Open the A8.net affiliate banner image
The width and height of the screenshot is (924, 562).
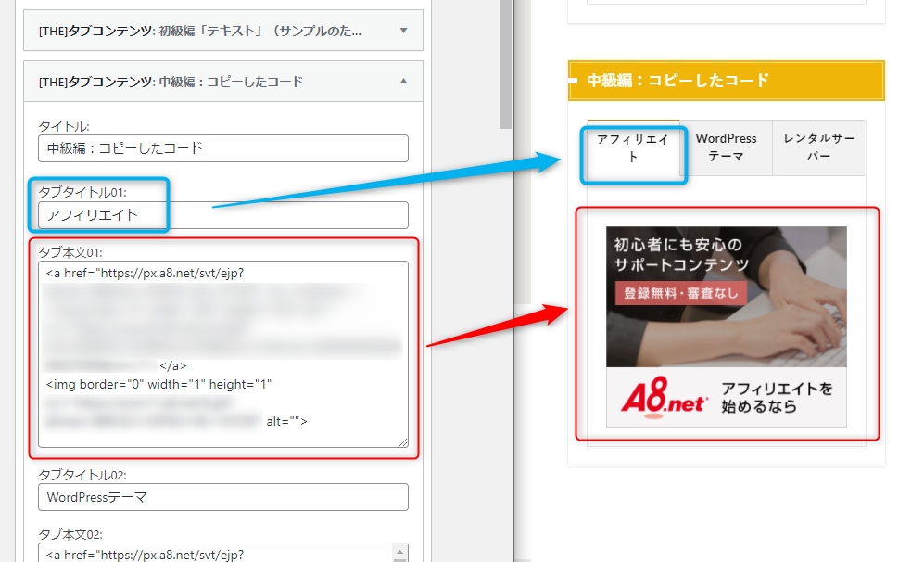[727, 326]
